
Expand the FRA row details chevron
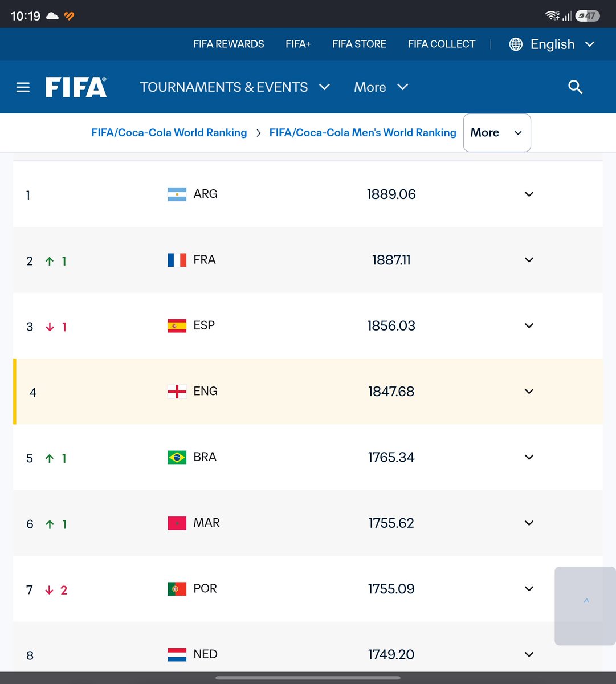[529, 260]
